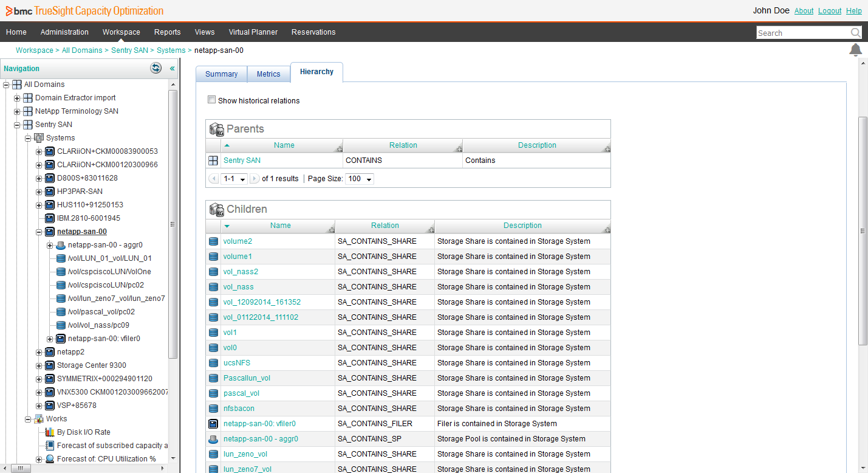
Task: Click the search input field
Action: click(x=803, y=33)
